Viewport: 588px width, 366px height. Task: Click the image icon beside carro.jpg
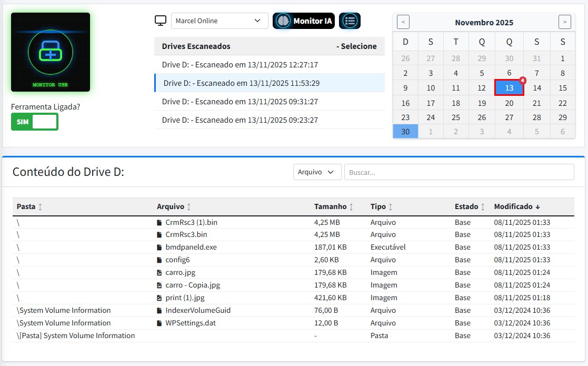click(x=160, y=272)
